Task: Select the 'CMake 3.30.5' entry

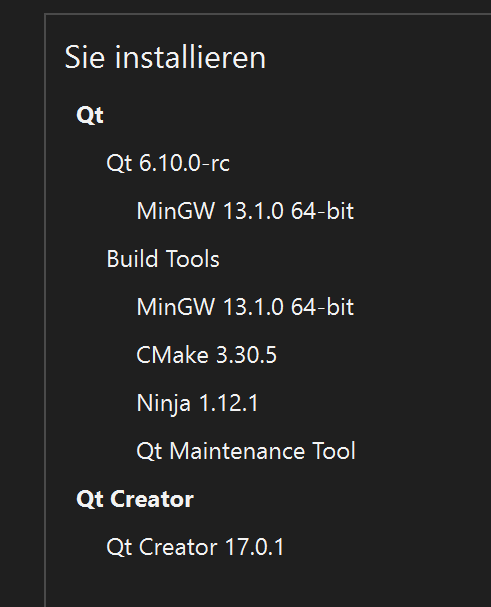Action: (206, 355)
